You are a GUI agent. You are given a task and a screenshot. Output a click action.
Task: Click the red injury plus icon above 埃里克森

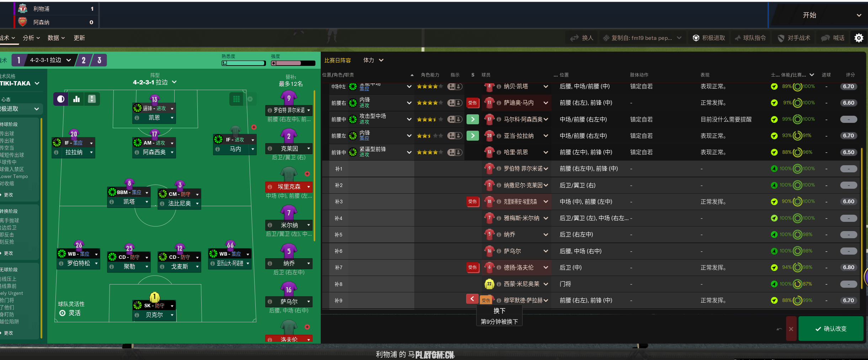pyautogui.click(x=307, y=174)
